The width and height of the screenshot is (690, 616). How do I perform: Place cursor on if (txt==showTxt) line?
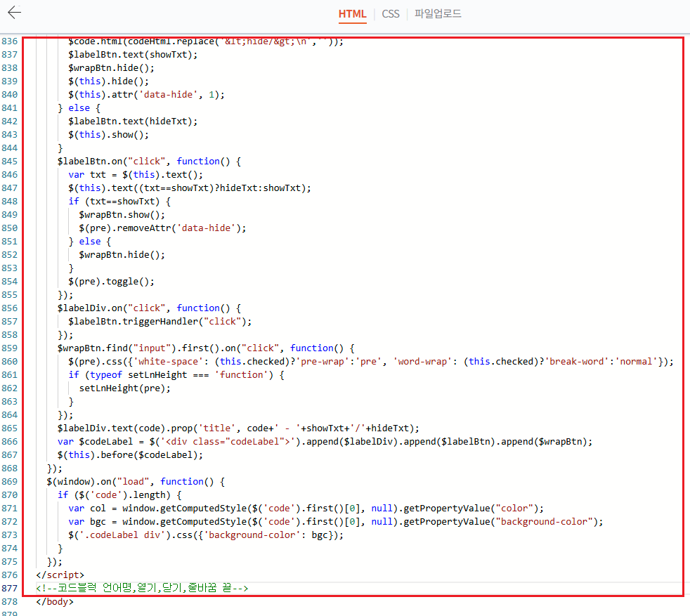(119, 202)
